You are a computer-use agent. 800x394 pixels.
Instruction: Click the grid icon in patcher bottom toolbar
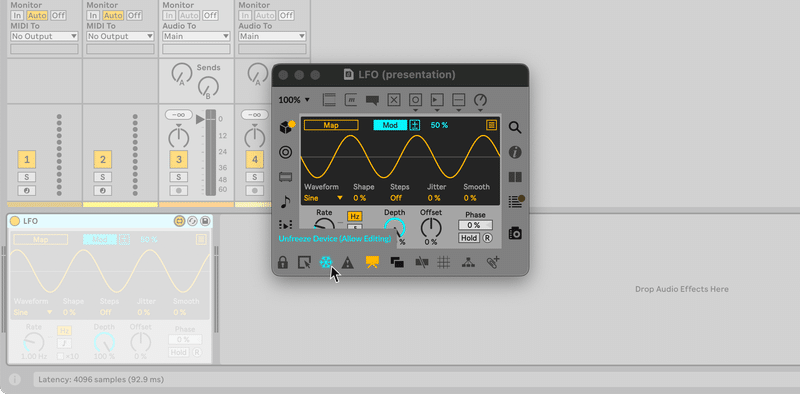click(444, 262)
